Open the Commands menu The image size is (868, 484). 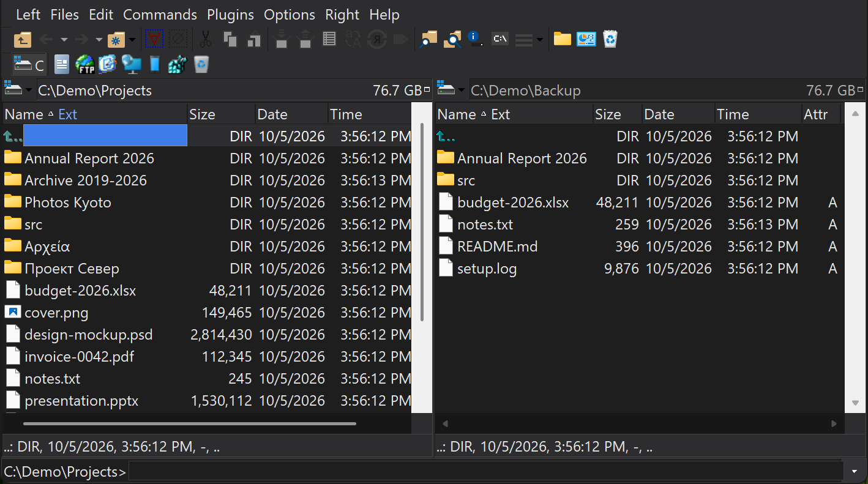pyautogui.click(x=160, y=15)
